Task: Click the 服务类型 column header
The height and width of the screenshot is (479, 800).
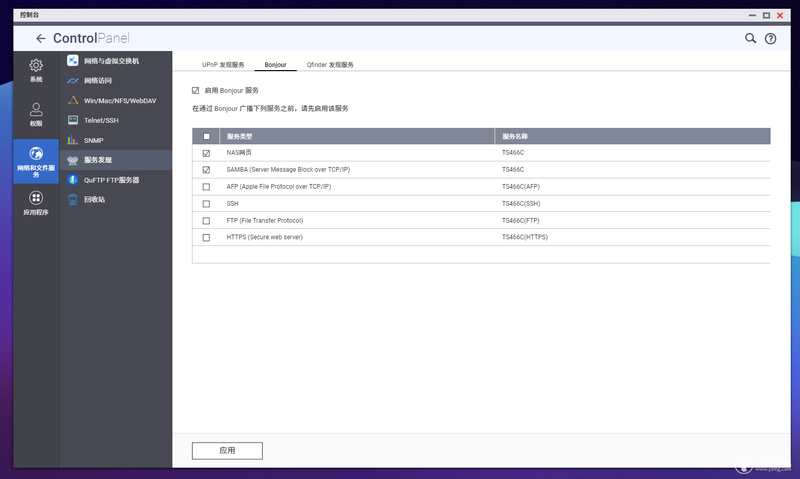Action: [357, 136]
